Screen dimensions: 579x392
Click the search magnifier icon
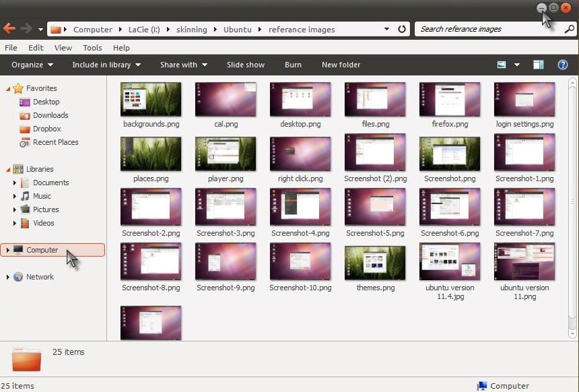click(x=569, y=29)
